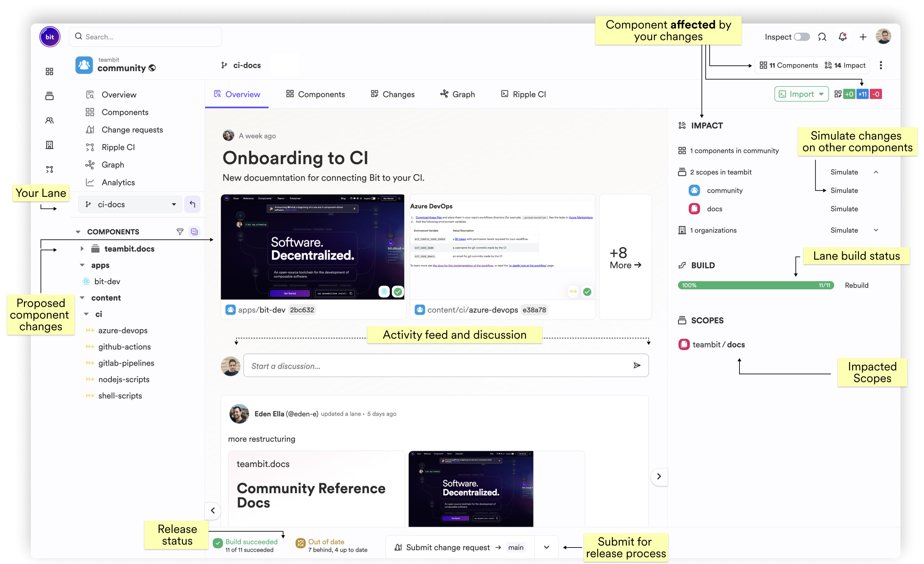
Task: Switch to the Components tab
Action: (315, 95)
